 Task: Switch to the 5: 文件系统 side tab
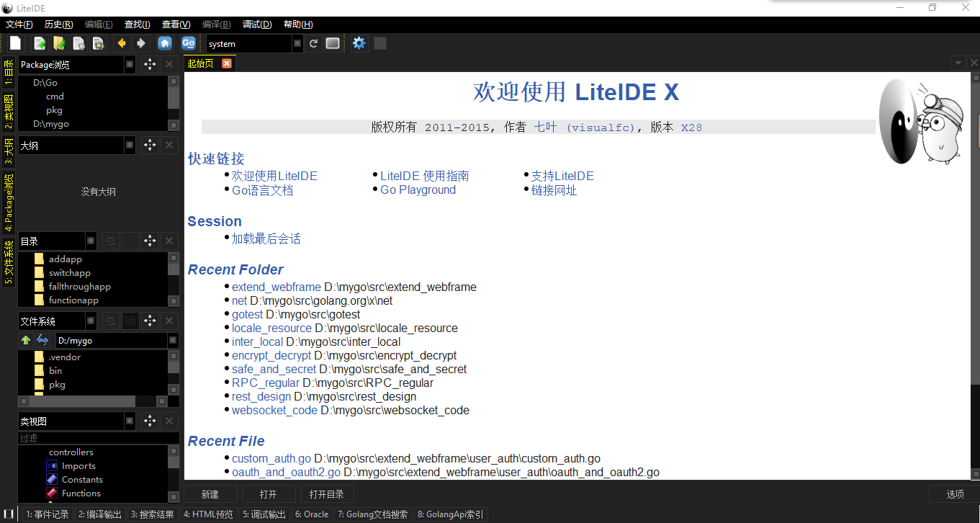point(9,263)
